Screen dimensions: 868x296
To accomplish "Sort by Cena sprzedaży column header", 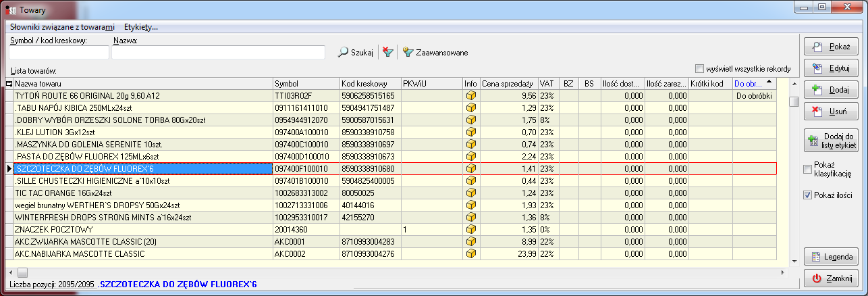I will [x=509, y=84].
